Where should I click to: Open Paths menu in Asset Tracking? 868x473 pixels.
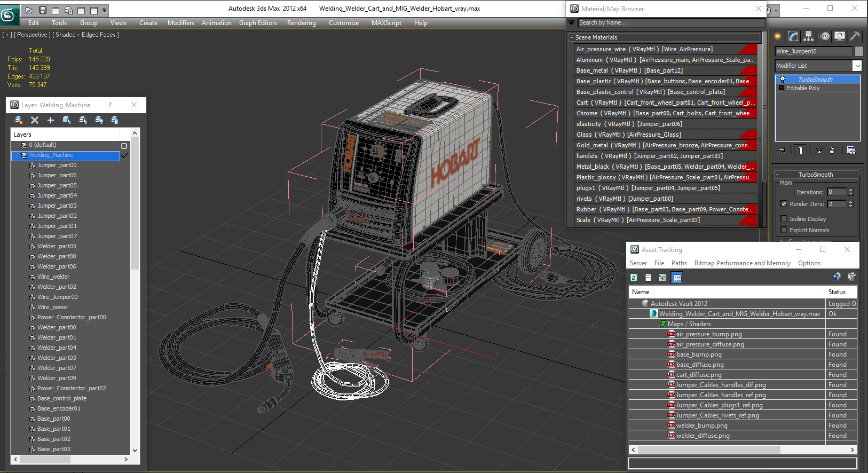[679, 263]
